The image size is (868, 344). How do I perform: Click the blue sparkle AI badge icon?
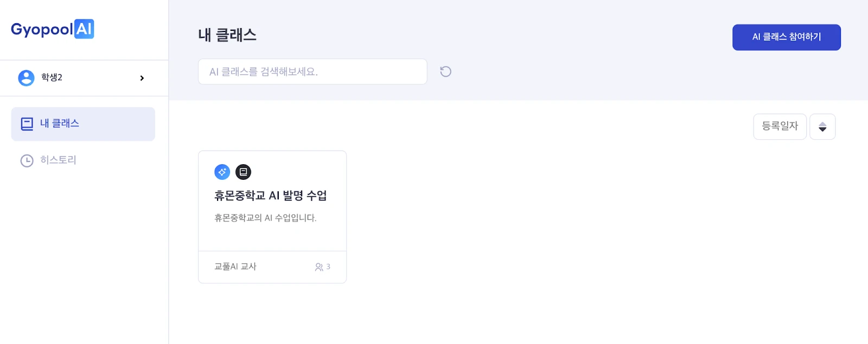click(222, 172)
